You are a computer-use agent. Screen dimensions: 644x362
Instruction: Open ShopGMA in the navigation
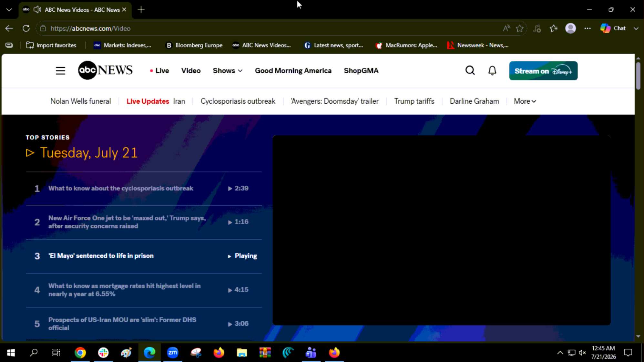click(x=361, y=71)
